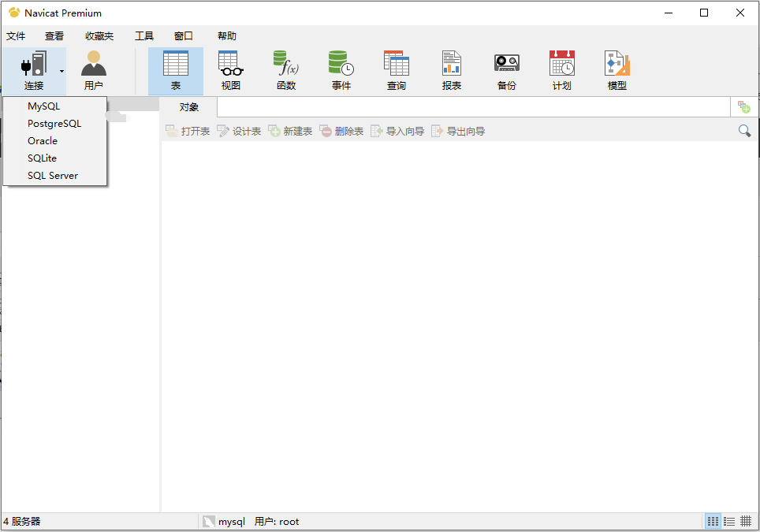Click the Navicat Premium app icon

pyautogui.click(x=14, y=13)
